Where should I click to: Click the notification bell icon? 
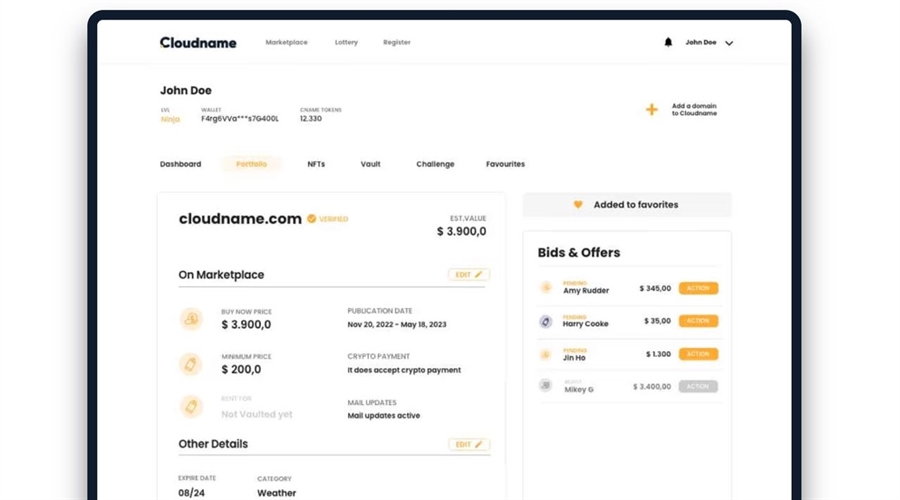coord(668,43)
